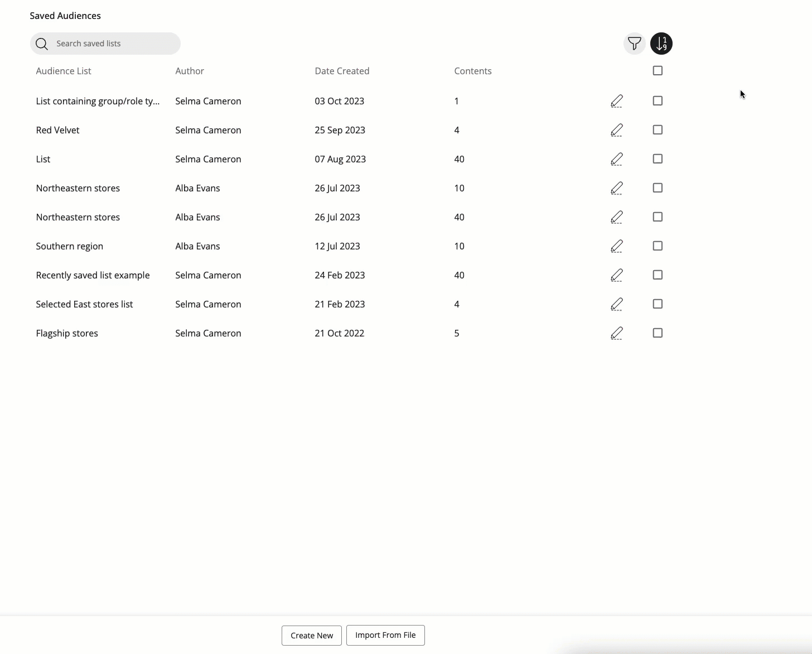Click the date 21 Oct 2022

coord(340,333)
